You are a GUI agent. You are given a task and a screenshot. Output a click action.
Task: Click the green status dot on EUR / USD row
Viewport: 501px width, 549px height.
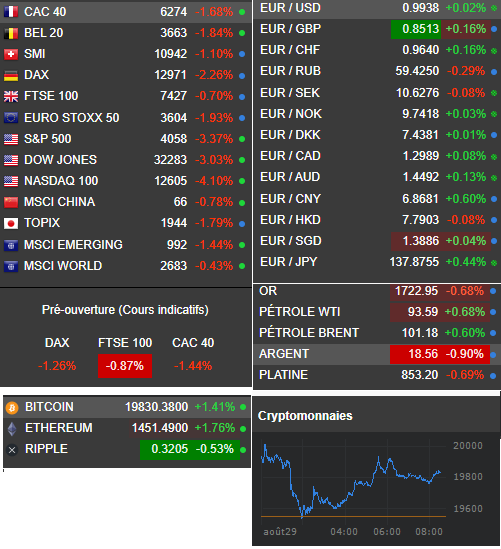(494, 8)
